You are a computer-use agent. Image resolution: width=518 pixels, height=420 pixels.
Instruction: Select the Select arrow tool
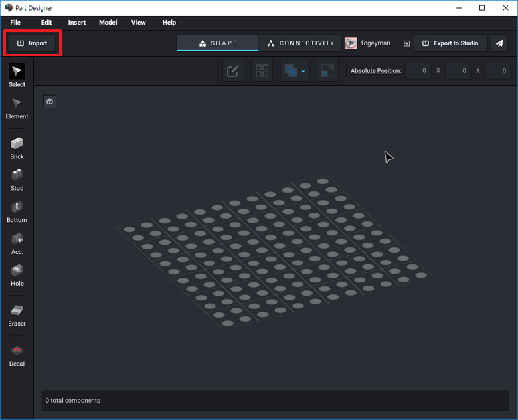pos(17,75)
